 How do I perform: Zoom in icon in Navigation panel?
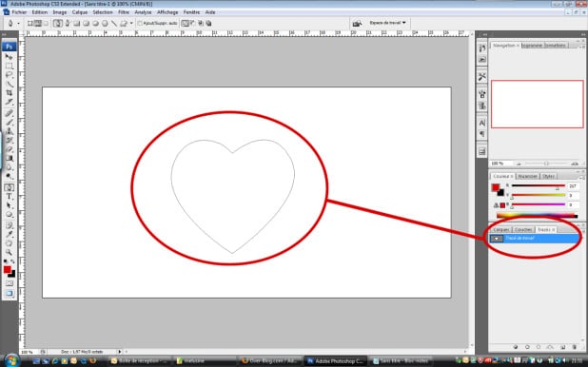[575, 164]
